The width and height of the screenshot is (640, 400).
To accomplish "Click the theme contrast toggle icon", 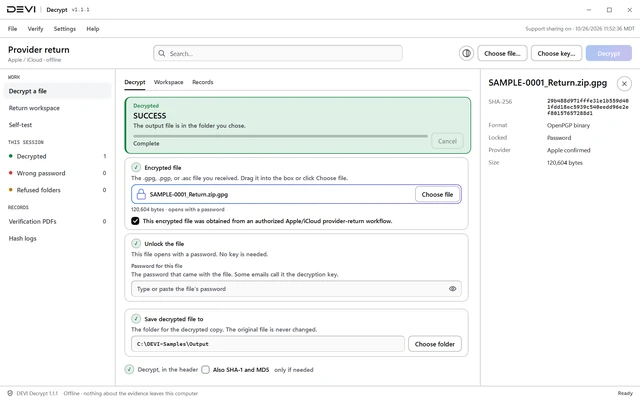I will coord(466,53).
